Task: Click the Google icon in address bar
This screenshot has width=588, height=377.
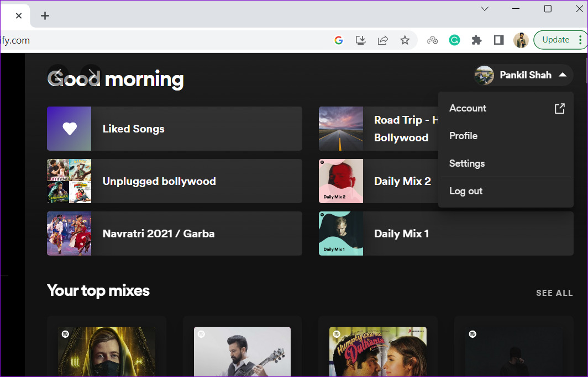Action: pos(339,40)
